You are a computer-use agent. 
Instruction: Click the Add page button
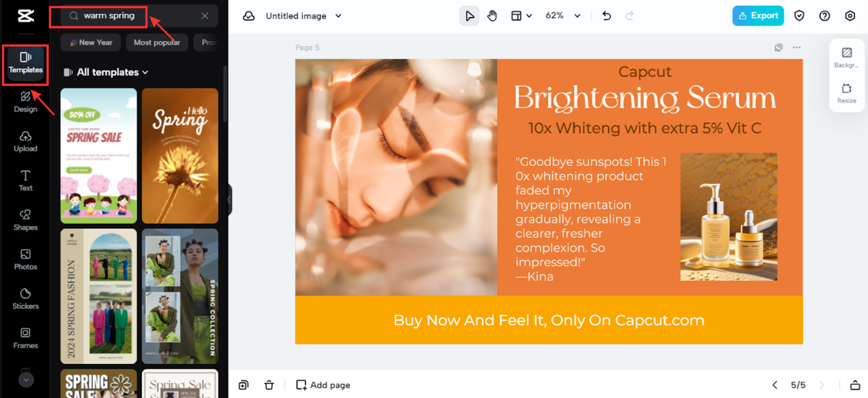tap(323, 385)
